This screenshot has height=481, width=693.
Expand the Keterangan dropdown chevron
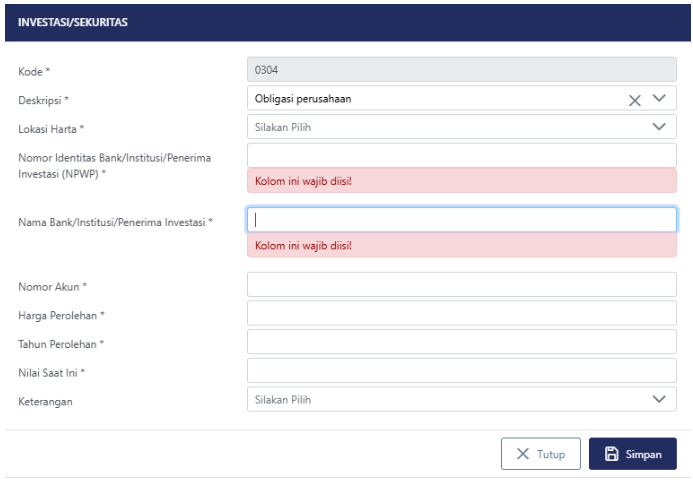(658, 399)
